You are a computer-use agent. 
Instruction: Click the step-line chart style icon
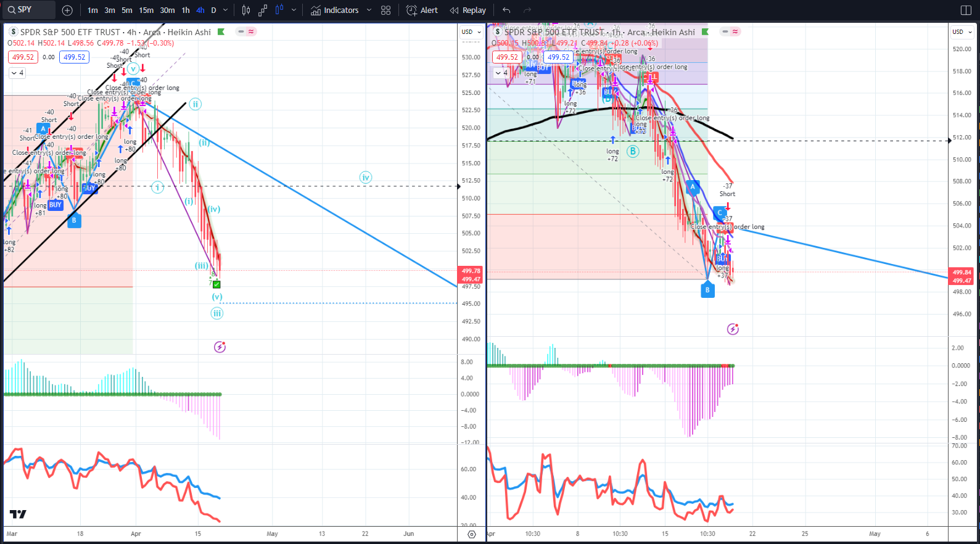pyautogui.click(x=263, y=10)
